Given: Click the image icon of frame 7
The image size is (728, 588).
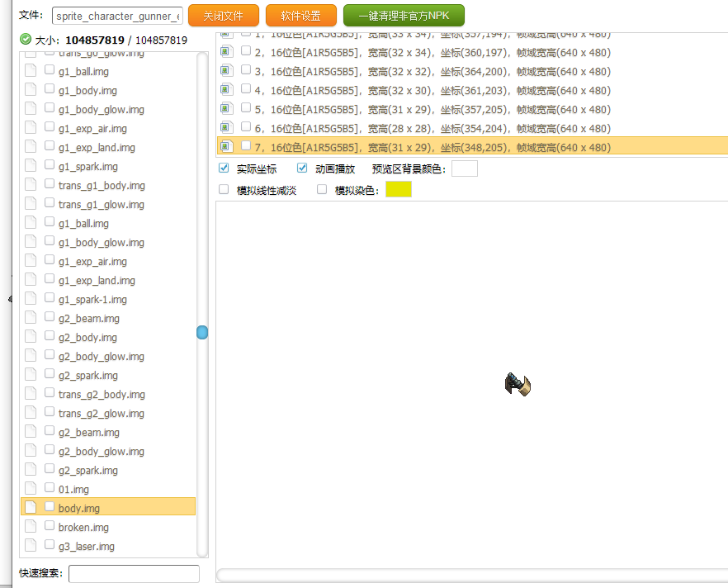Looking at the screenshot, I should point(226,147).
